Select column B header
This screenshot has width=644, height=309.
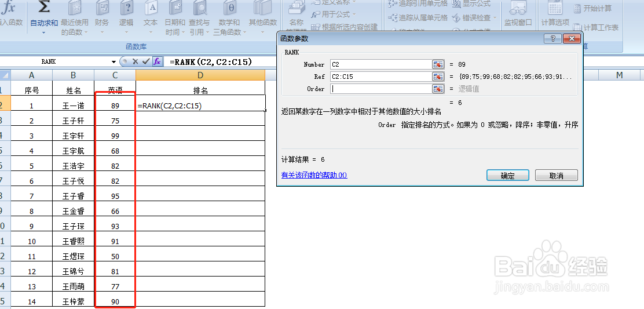74,75
